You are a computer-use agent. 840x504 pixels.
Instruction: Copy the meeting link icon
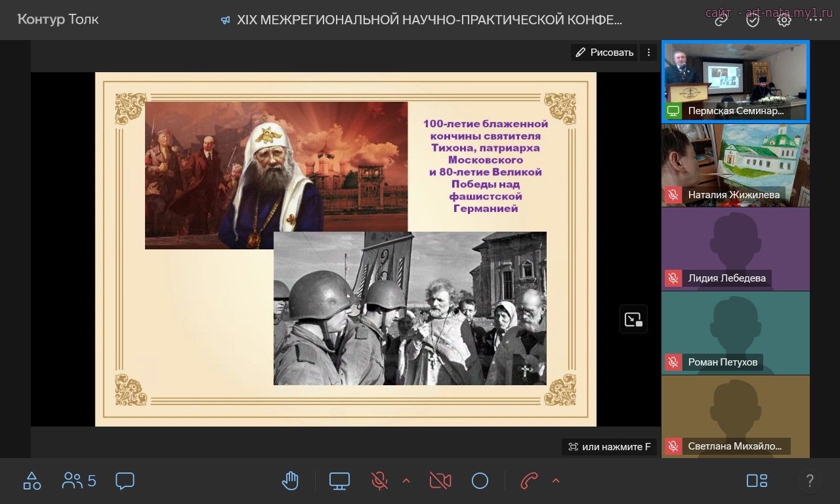(721, 20)
